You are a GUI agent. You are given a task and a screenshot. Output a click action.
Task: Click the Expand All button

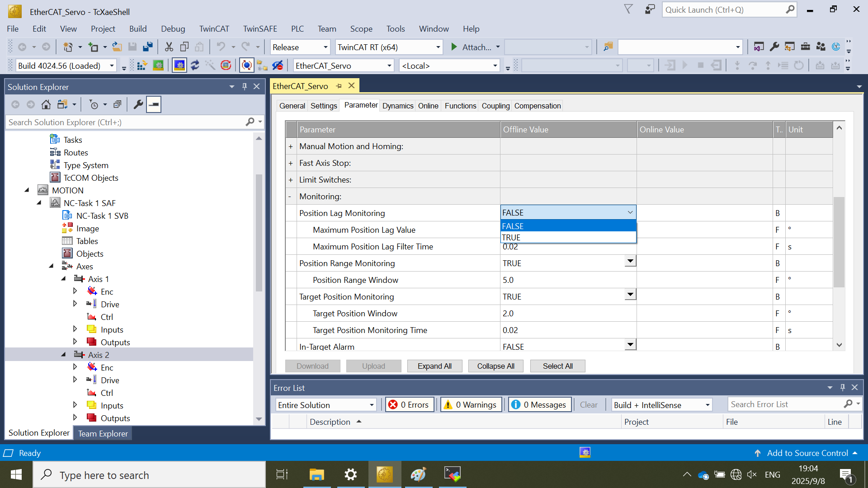pyautogui.click(x=434, y=366)
